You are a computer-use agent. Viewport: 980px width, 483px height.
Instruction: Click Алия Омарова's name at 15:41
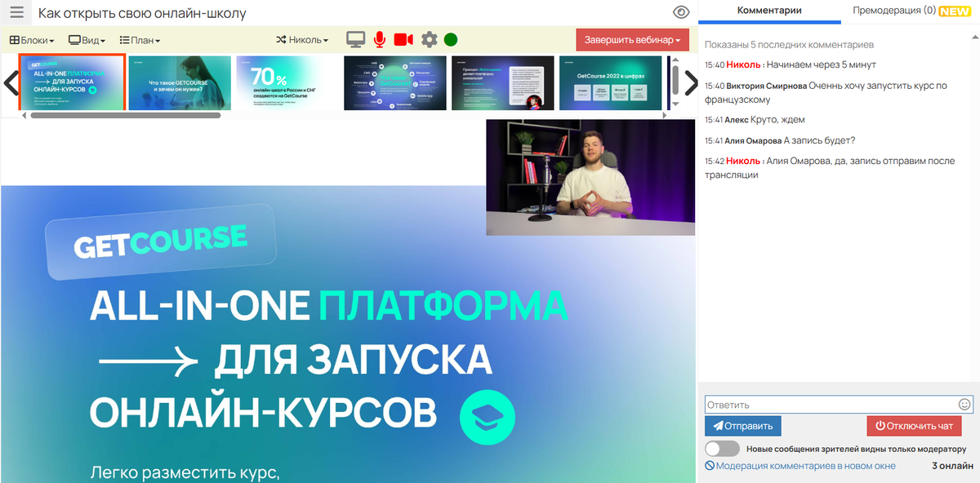coord(753,140)
